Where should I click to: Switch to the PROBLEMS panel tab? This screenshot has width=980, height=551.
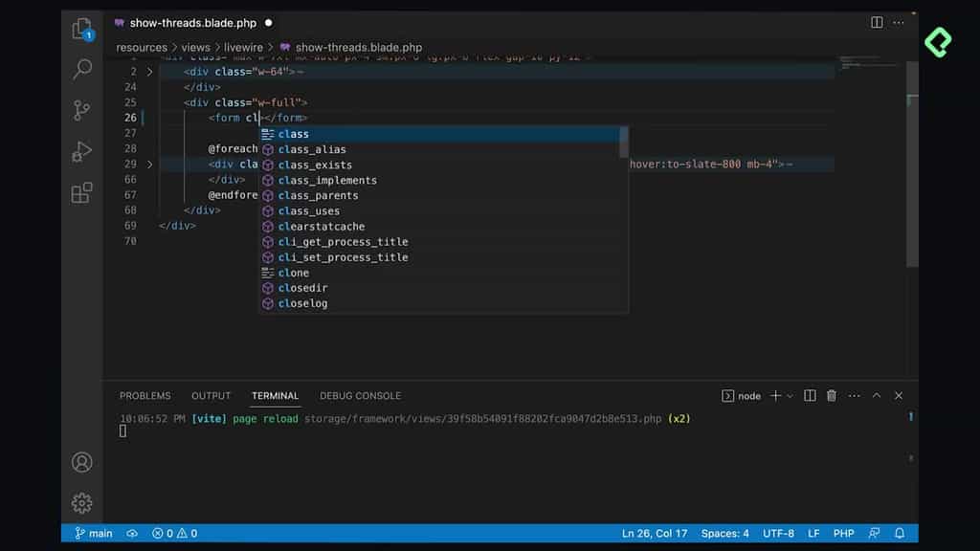(x=145, y=395)
